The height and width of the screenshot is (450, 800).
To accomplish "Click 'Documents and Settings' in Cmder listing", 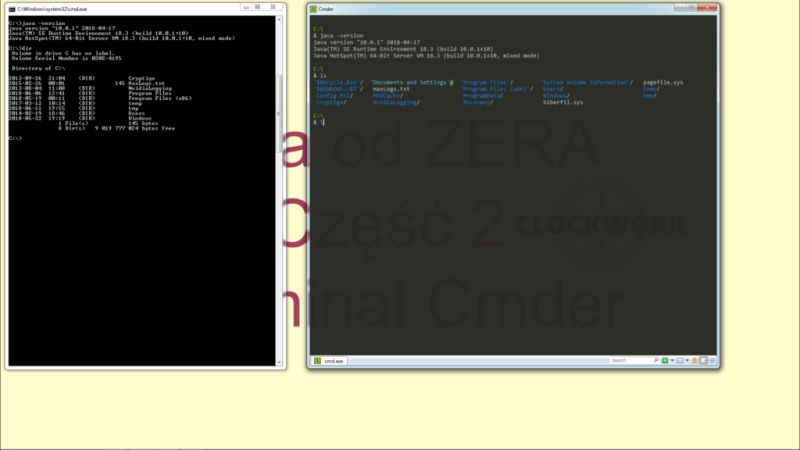I will pos(412,82).
